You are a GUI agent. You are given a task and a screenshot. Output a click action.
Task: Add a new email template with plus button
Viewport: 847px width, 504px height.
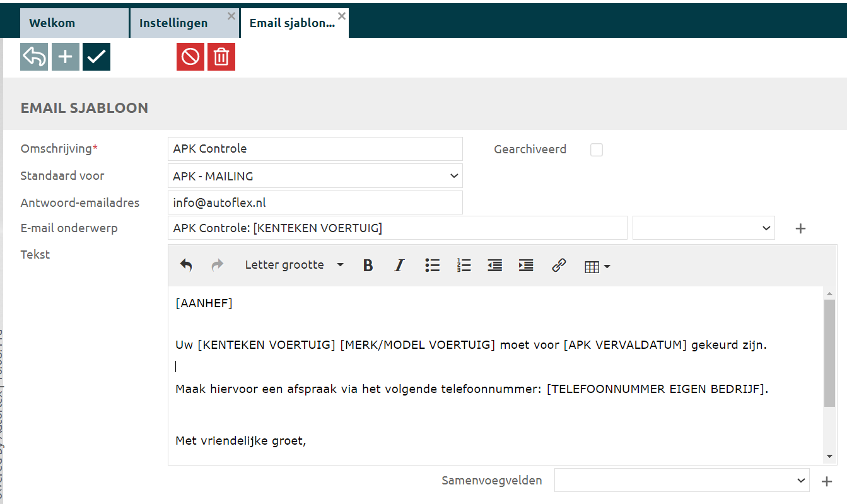tap(66, 57)
